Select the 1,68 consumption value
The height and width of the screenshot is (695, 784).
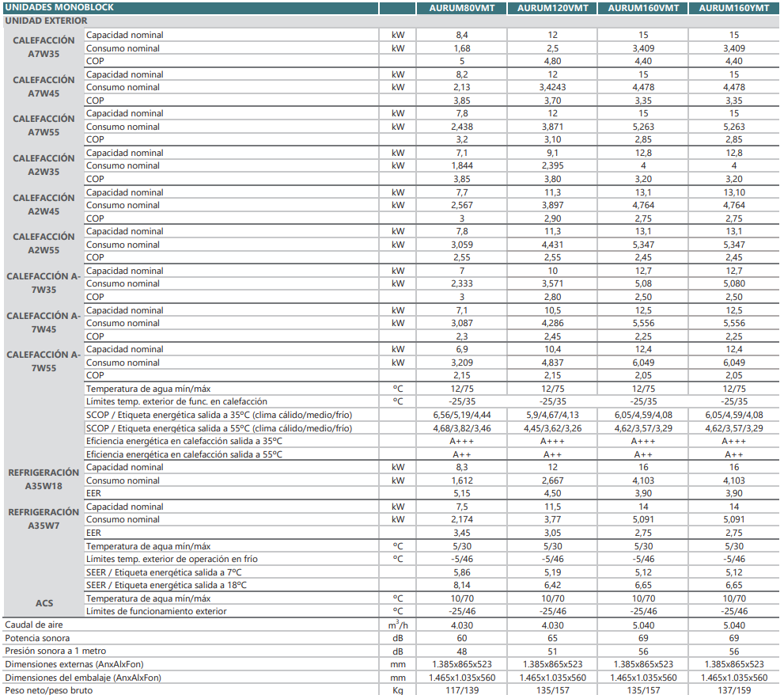[461, 48]
